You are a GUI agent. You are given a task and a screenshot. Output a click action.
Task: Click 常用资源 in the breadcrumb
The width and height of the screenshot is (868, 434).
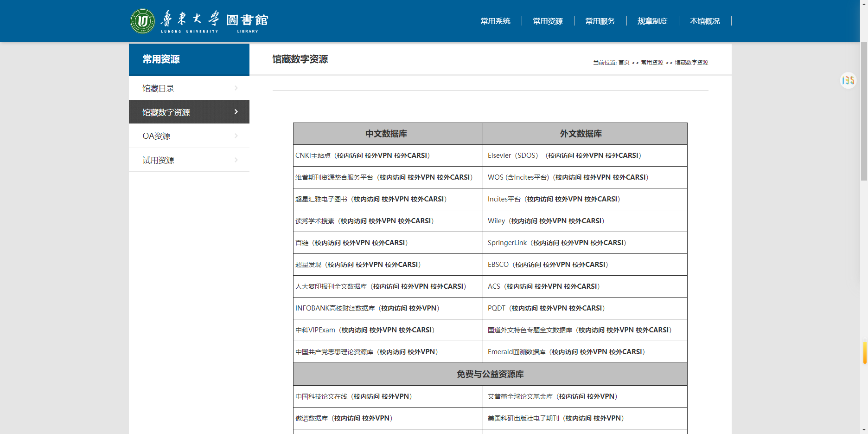tap(652, 63)
